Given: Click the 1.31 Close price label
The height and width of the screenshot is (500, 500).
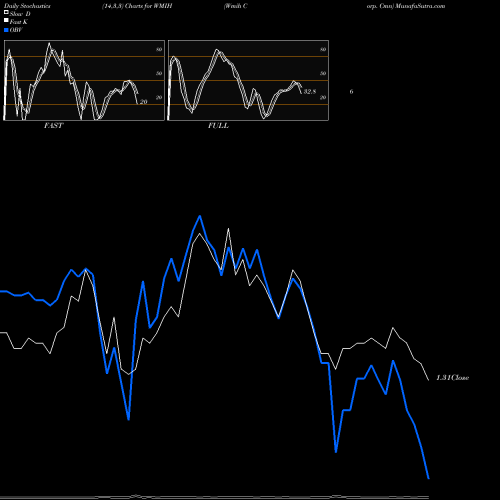Looking at the screenshot, I should click(452, 378).
